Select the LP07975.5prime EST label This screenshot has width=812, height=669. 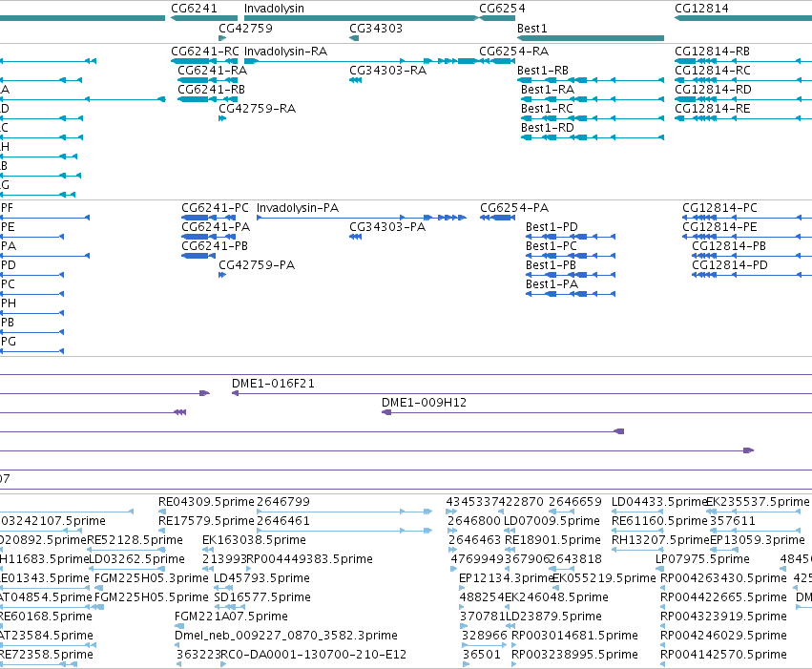point(702,558)
